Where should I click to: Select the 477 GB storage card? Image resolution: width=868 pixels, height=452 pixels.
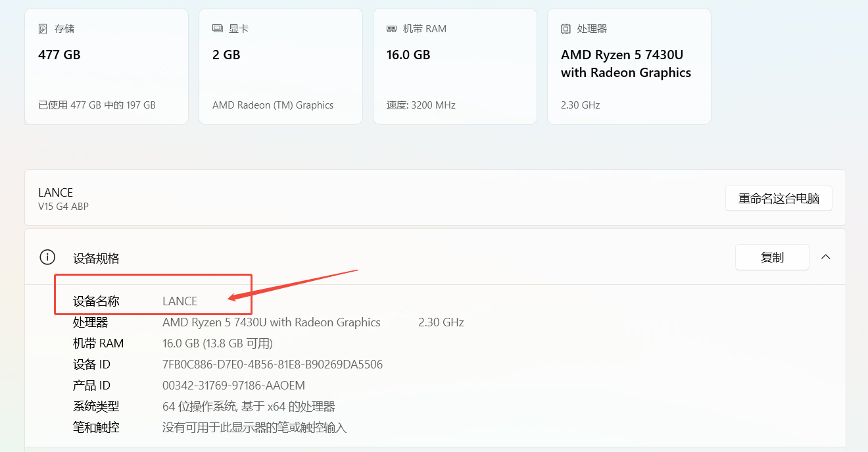107,66
